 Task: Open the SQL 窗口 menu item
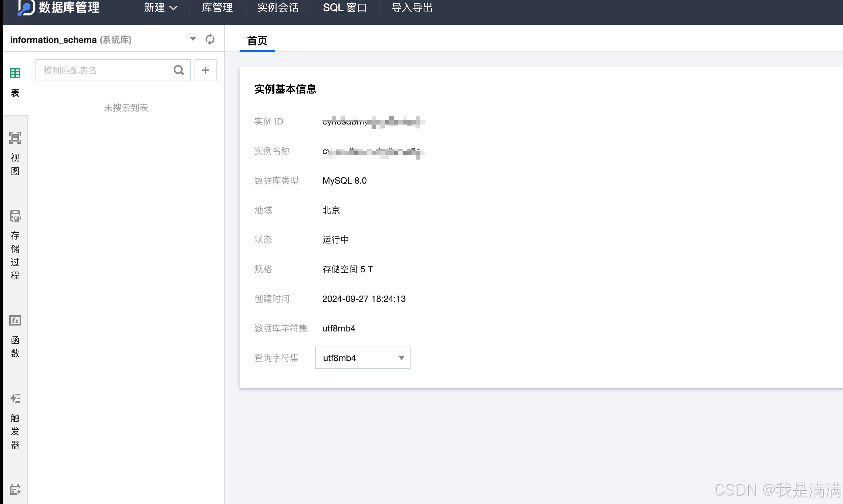[345, 7]
